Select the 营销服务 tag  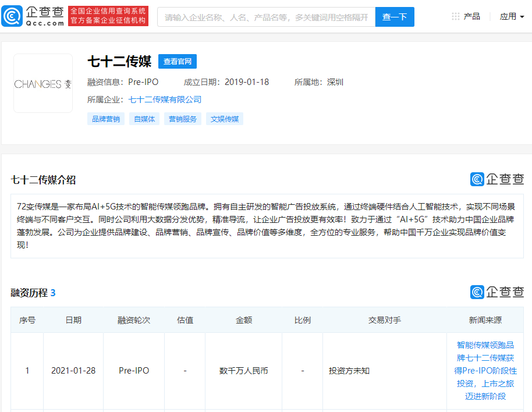coord(183,119)
